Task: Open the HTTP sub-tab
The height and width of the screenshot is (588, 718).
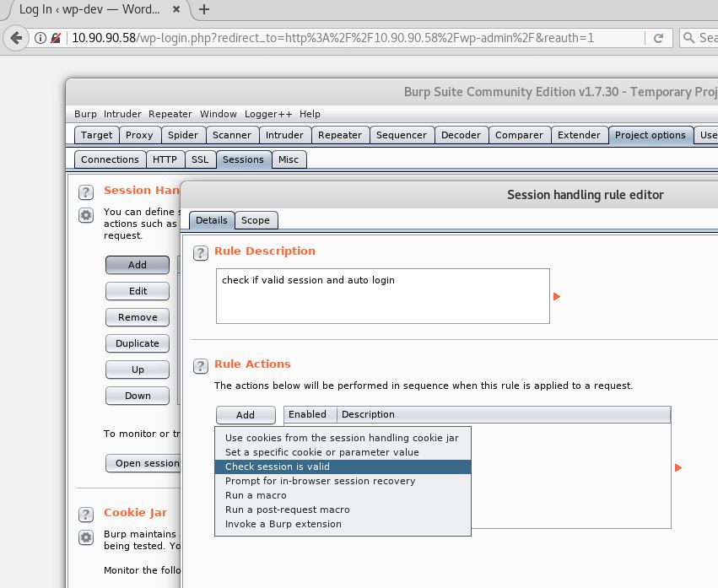Action: click(165, 159)
